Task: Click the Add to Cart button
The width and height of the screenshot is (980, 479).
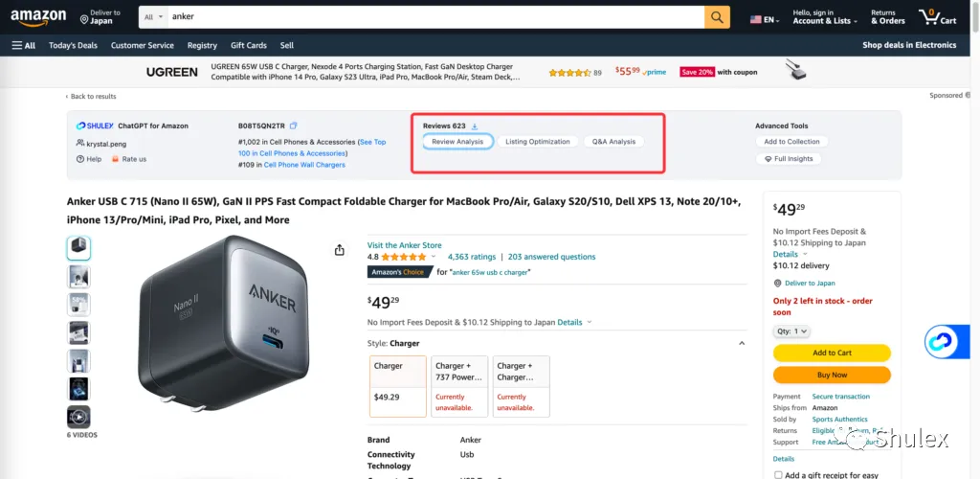Action: (832, 353)
